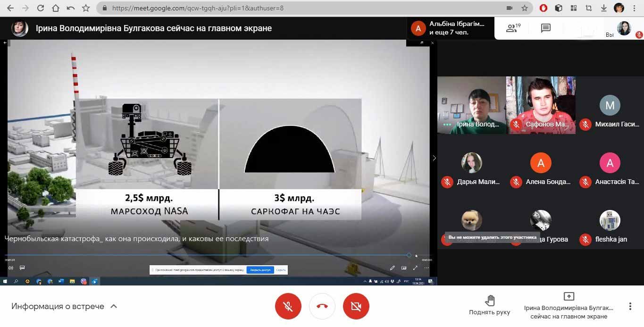The width and height of the screenshot is (644, 327).
Task: Click Алена Бонда... participant avatar
Action: [541, 163]
